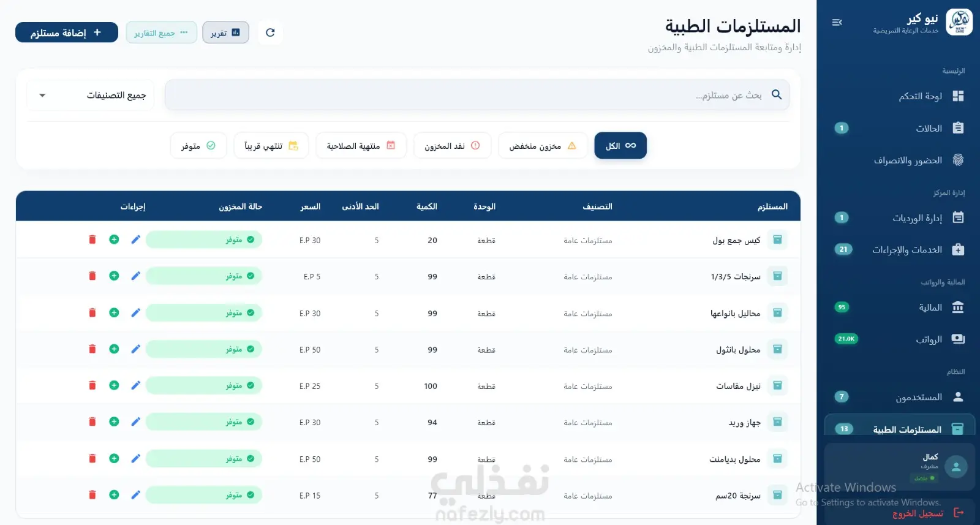The width and height of the screenshot is (980, 525).
Task: Collapse sidebar with menu toggle icon
Action: click(x=837, y=23)
